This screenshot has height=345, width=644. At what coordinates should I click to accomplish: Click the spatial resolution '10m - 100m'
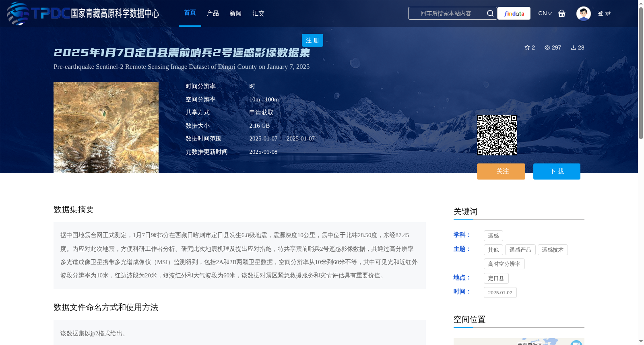point(264,99)
